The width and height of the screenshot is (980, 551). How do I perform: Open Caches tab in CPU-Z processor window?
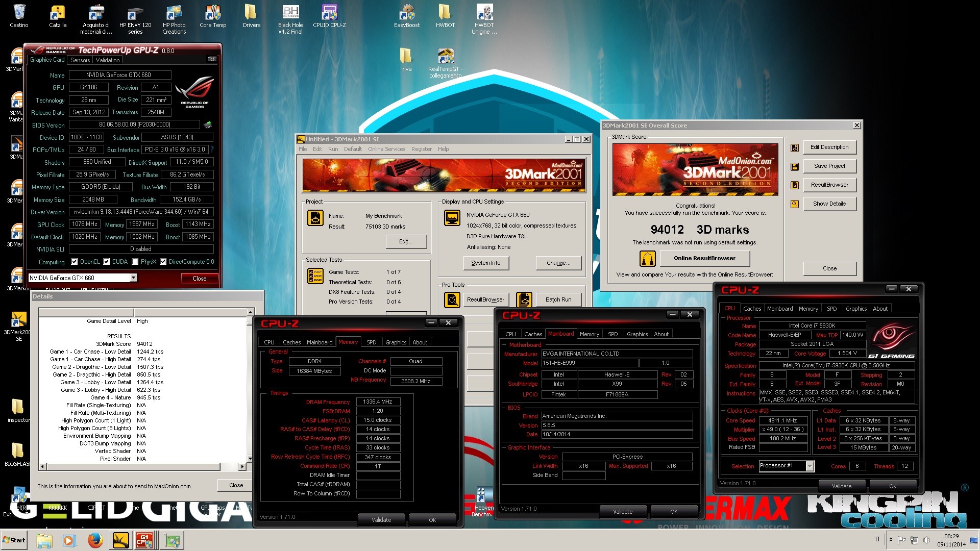[752, 309]
